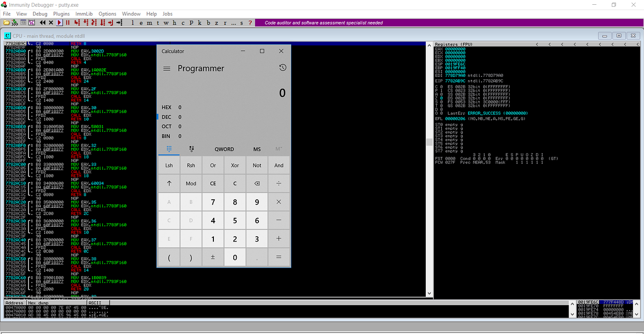The image size is (644, 334).
Task: Open the log window via the 'l' icon
Action: click(133, 22)
